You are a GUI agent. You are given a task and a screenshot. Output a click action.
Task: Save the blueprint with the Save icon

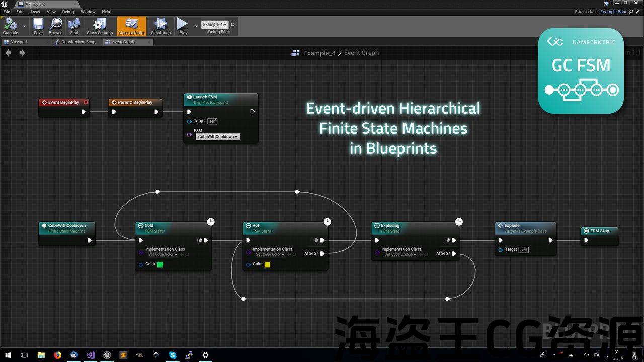click(38, 24)
